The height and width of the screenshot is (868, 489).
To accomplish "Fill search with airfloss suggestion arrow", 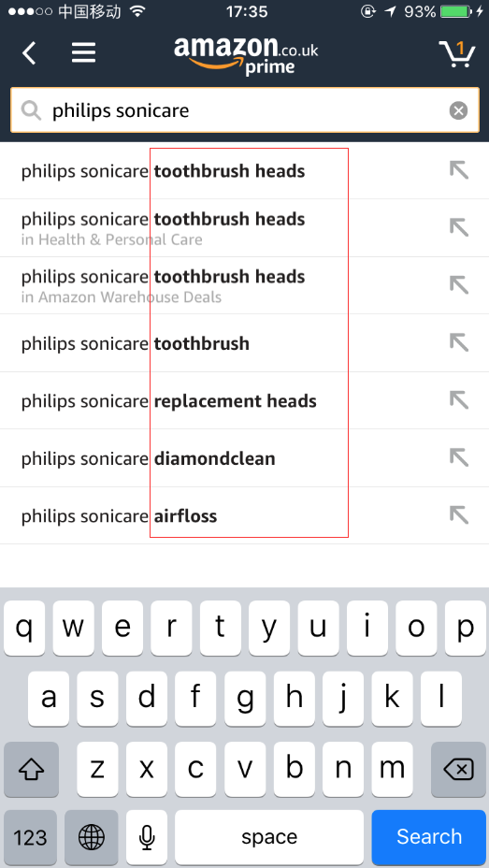I will click(458, 514).
